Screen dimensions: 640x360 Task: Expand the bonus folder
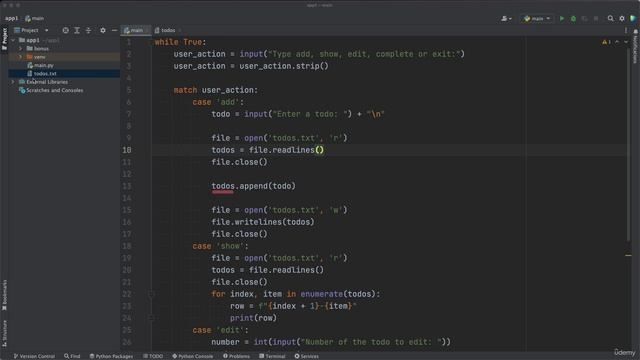(x=20, y=49)
